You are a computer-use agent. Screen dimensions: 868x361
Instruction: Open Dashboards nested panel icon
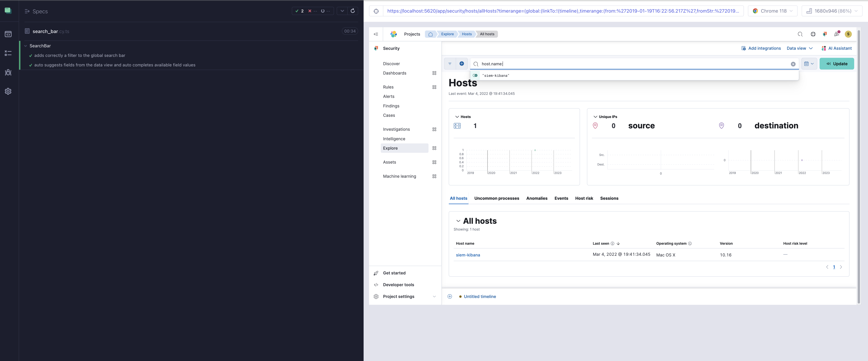434,73
